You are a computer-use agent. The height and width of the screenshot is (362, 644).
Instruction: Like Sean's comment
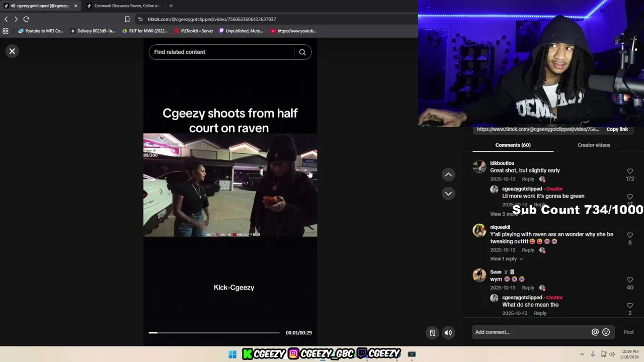[x=629, y=280]
